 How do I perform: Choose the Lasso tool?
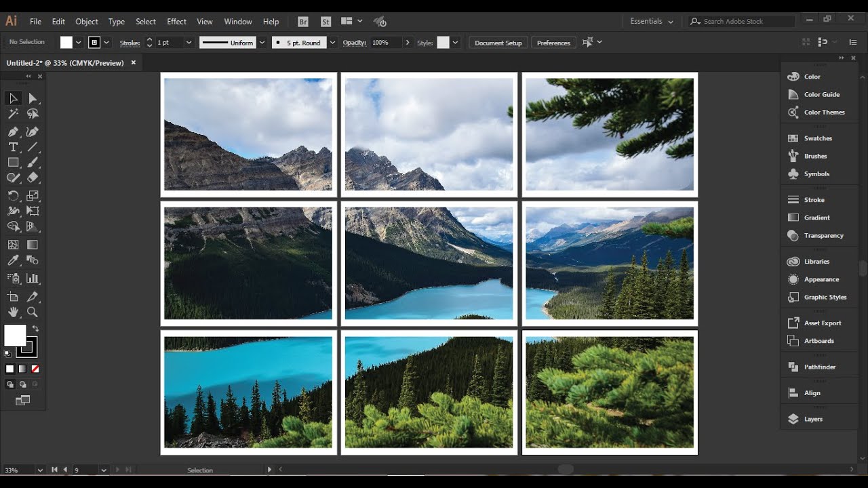pyautogui.click(x=33, y=115)
